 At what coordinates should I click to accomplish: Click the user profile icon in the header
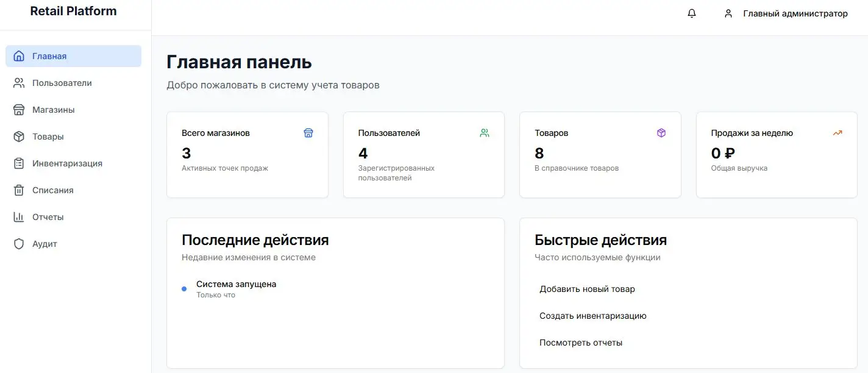click(x=728, y=13)
